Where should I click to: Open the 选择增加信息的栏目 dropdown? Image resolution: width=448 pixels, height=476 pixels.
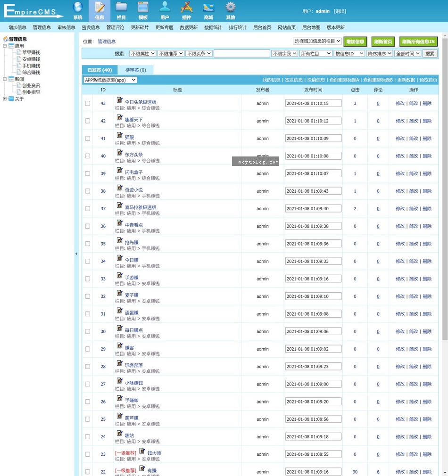(317, 41)
